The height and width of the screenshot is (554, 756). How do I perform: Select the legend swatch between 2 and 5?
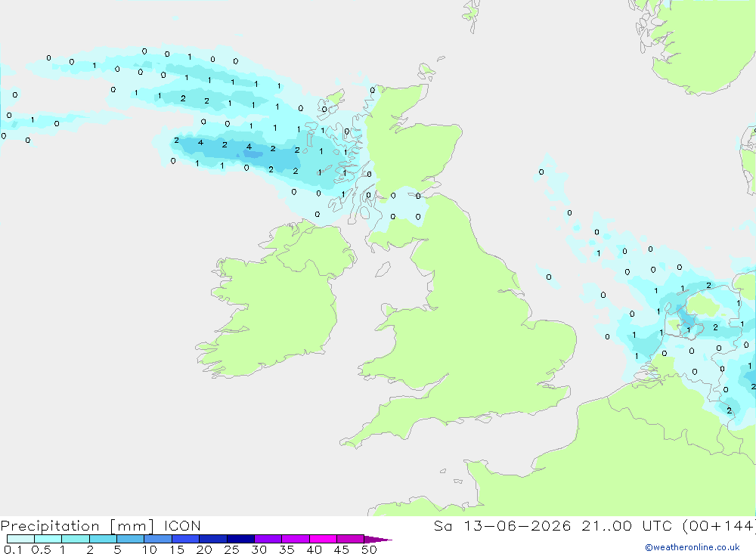(x=103, y=539)
